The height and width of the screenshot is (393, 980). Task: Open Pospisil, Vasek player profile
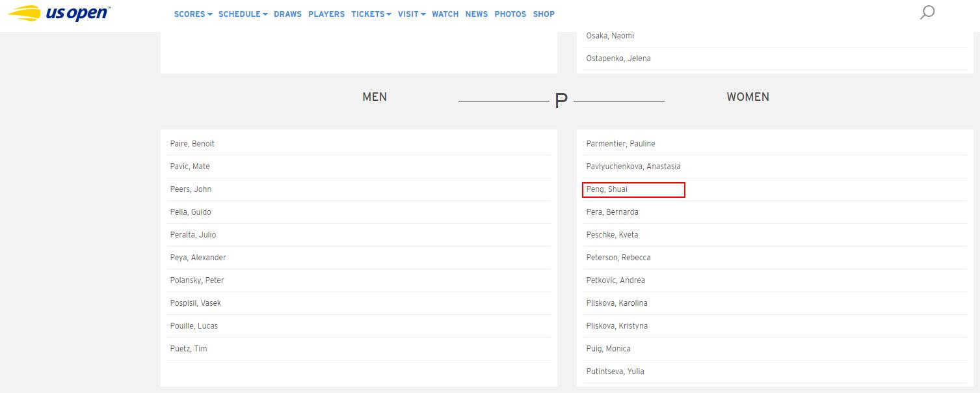pyautogui.click(x=196, y=303)
